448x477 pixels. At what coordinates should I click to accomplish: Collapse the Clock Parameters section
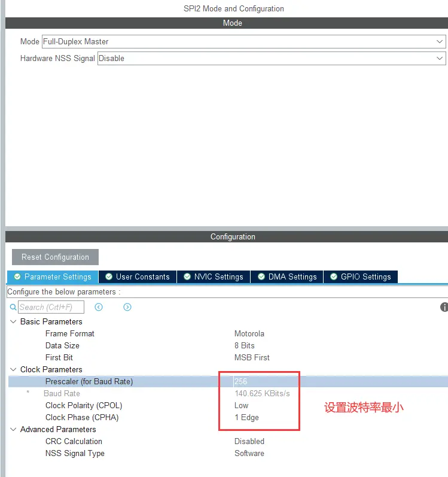point(13,370)
